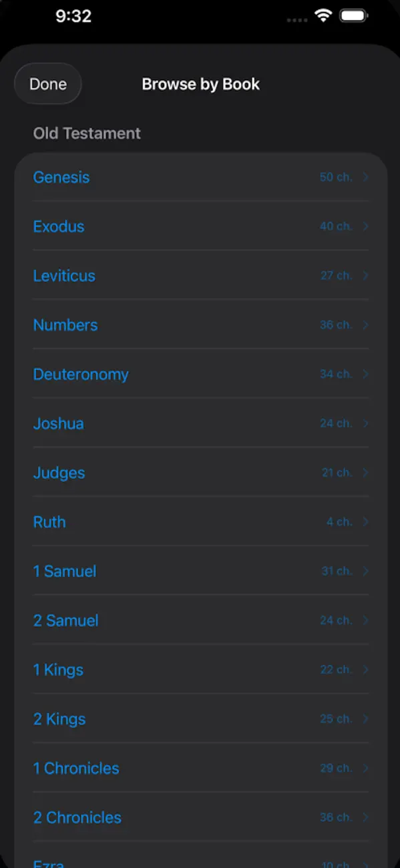Tap the Old Testament section header
The width and height of the screenshot is (400, 868).
(86, 134)
